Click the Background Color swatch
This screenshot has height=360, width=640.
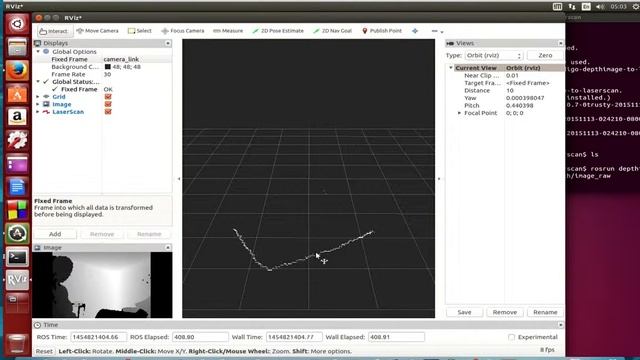click(108, 67)
